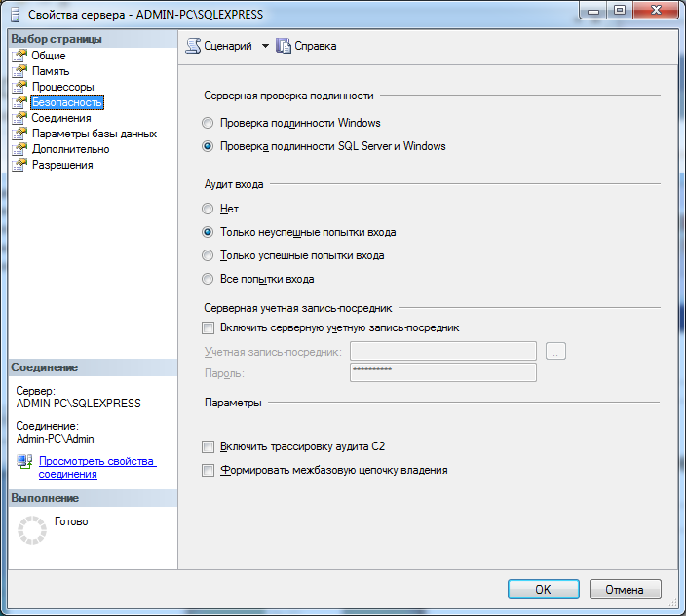Click the ADMIN-PC\SQLEXPRESS server name text
686x616 pixels.
coord(79,404)
